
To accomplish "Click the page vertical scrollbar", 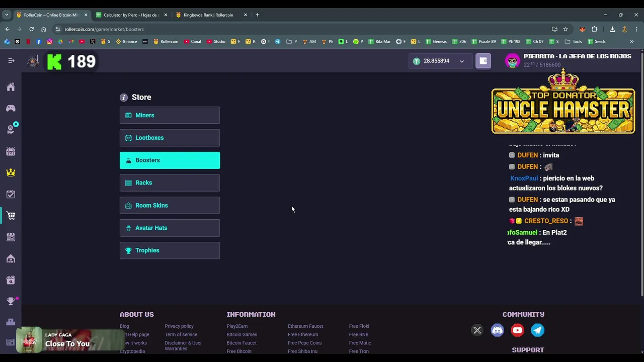I will [641, 173].
